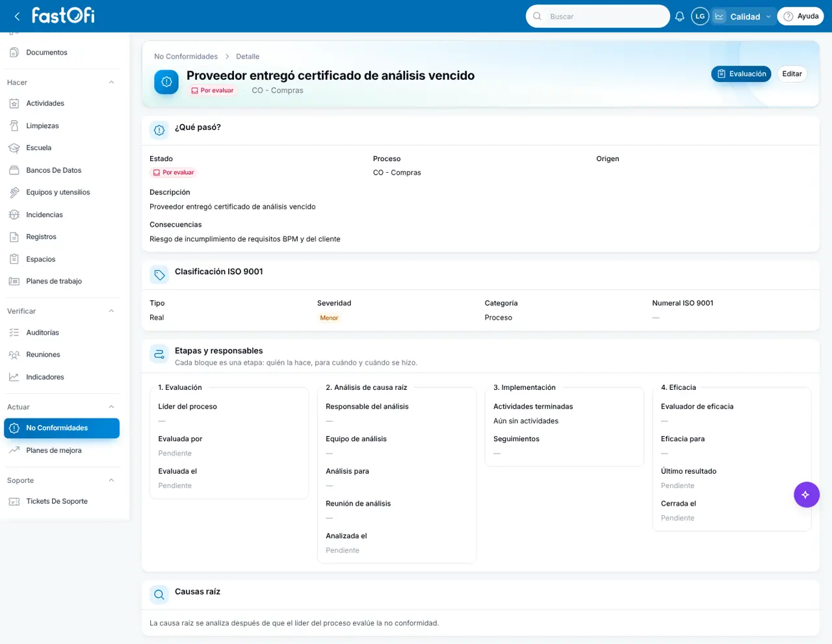Select No Conformidades in the sidebar

(x=62, y=428)
